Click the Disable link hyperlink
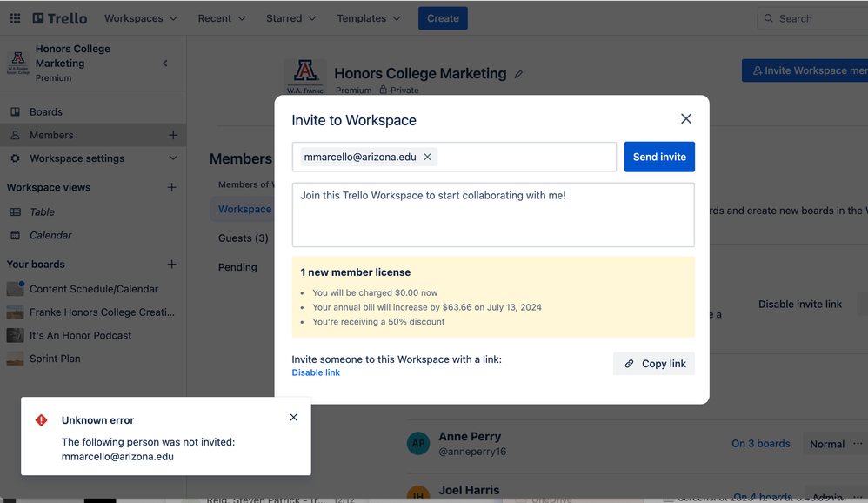 pos(316,372)
